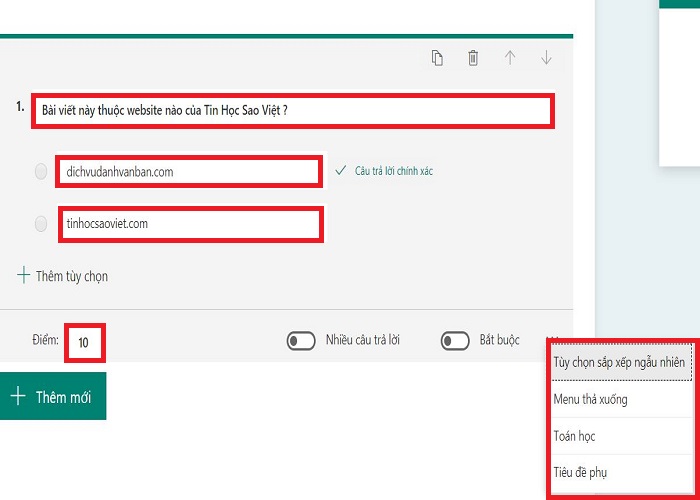This screenshot has height=500, width=700.
Task: Click the 'Thêm mới' button
Action: 53,396
